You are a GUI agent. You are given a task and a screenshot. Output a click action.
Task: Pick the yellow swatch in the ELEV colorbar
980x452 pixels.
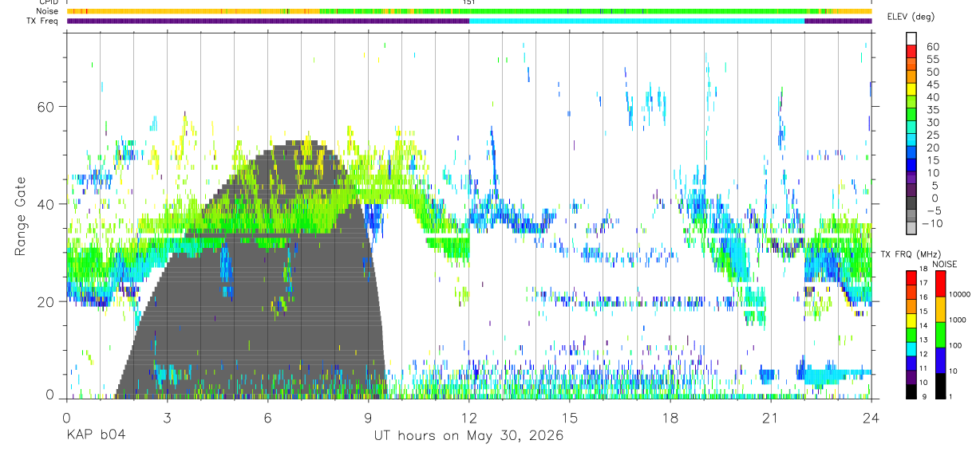[x=911, y=90]
